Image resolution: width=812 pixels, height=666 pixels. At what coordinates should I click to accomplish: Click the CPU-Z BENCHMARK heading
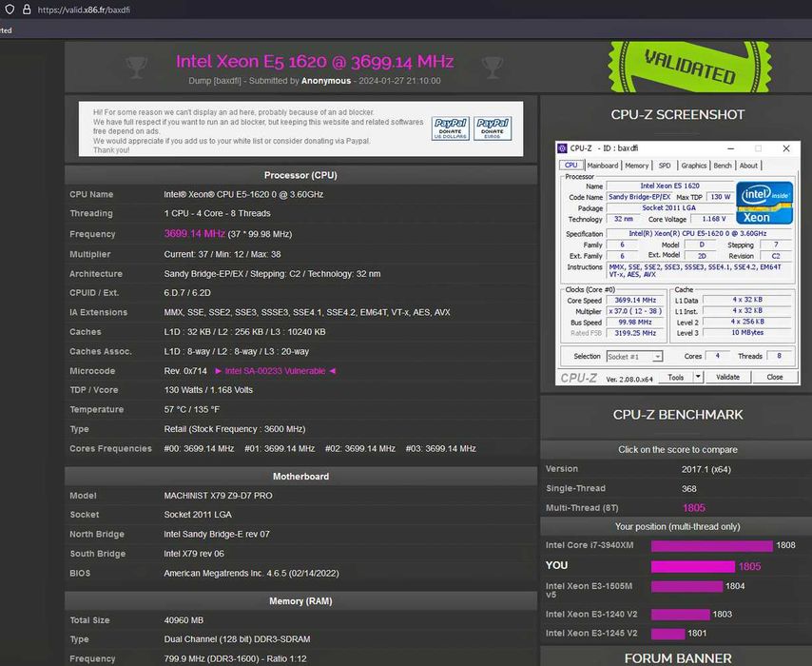click(677, 415)
